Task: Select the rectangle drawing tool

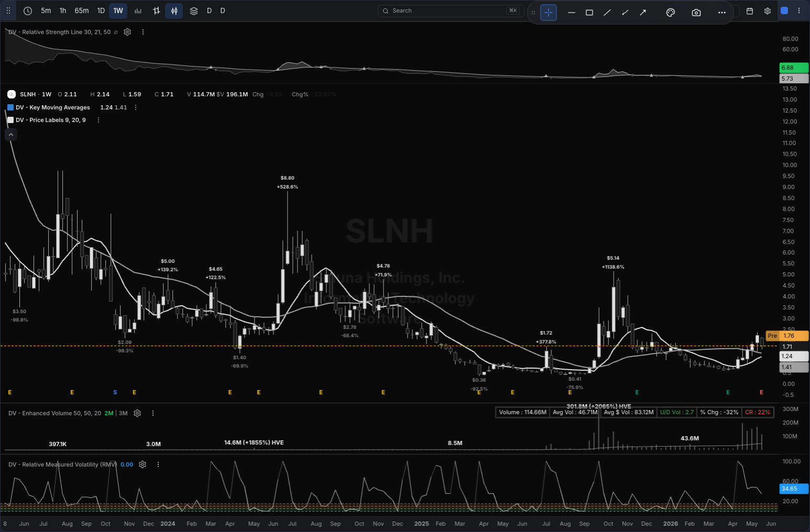Action: (589, 13)
